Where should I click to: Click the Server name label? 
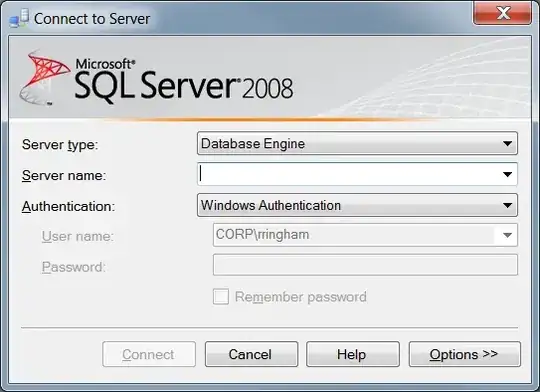pyautogui.click(x=64, y=175)
